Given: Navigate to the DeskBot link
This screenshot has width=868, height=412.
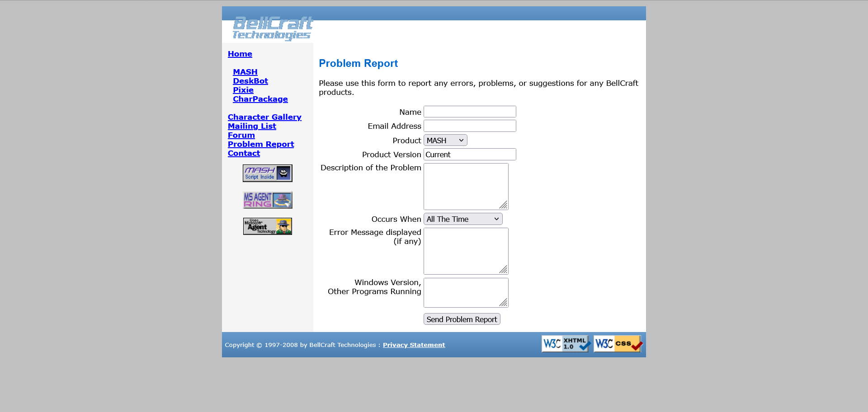Looking at the screenshot, I should coord(250,81).
